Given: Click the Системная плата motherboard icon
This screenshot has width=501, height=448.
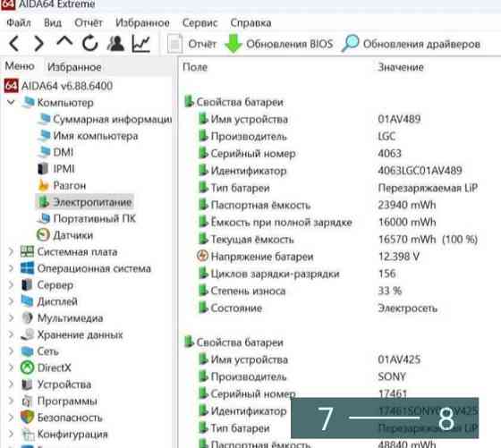Looking at the screenshot, I should coord(27,252).
